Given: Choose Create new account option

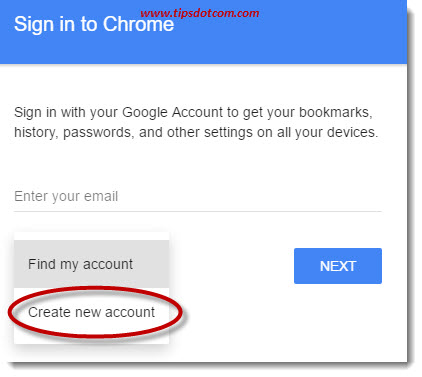Looking at the screenshot, I should (91, 312).
